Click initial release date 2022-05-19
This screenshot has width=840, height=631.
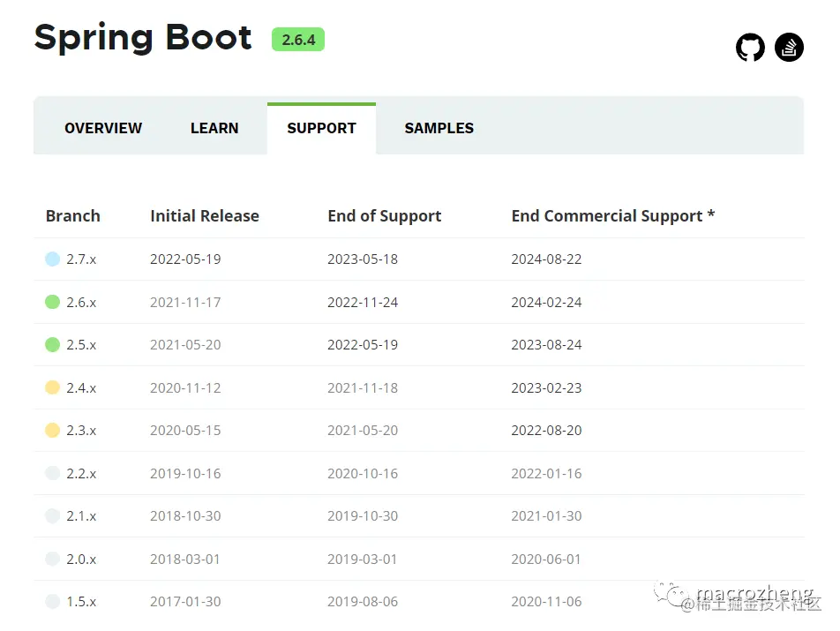(185, 259)
